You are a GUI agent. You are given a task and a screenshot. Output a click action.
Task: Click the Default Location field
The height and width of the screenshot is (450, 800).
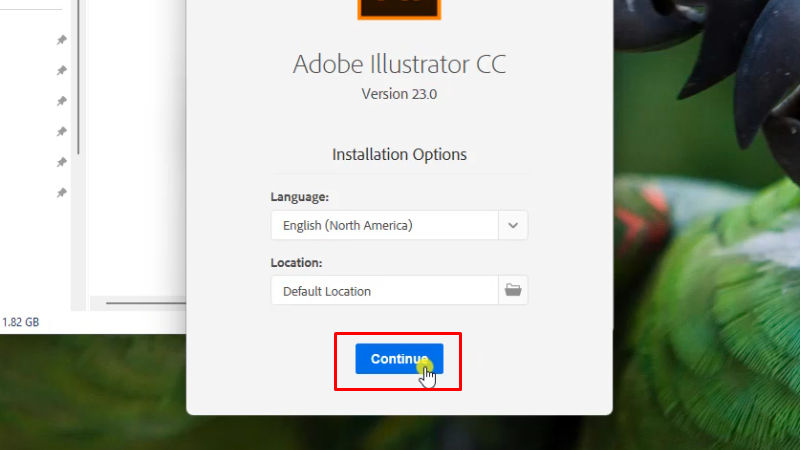tap(384, 291)
